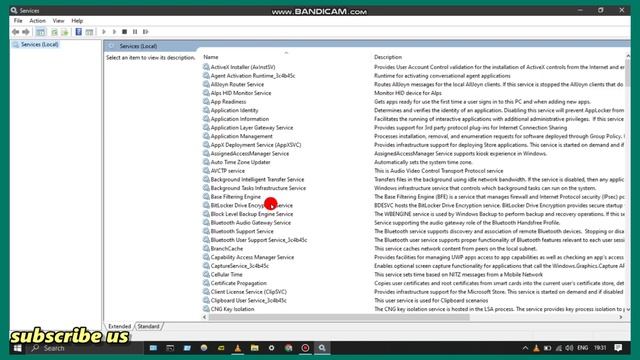Select the AVCTP service row
This screenshot has width=640, height=360.
pyautogui.click(x=227, y=171)
